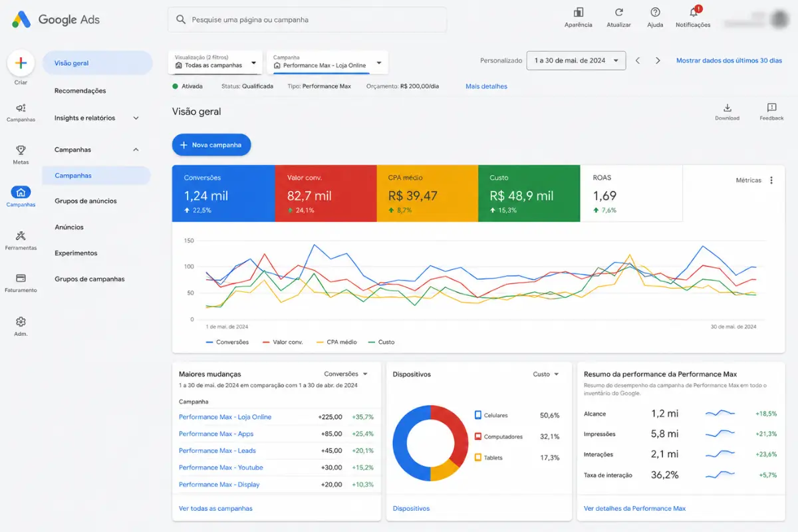Click the Criar plus icon
Screen dimensions: 798x532
pyautogui.click(x=21, y=63)
